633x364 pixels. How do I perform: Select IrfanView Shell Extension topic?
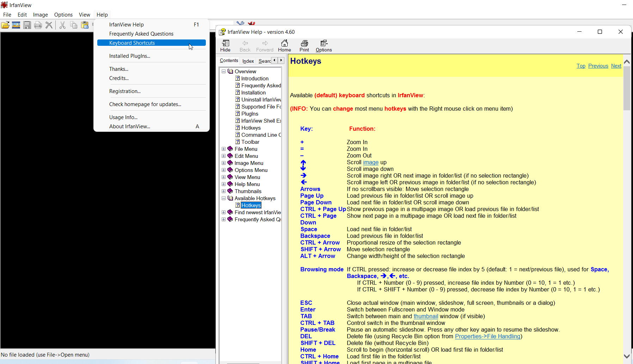[261, 121]
